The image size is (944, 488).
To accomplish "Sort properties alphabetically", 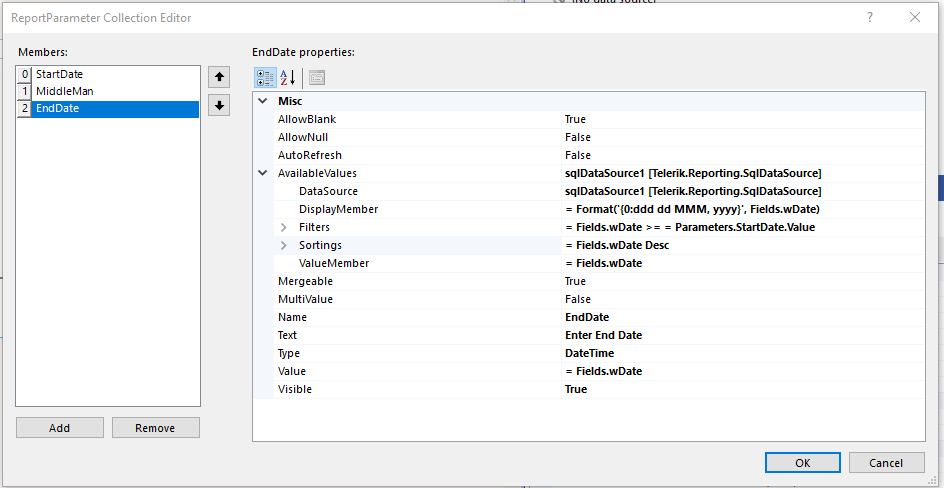I will pyautogui.click(x=287, y=78).
